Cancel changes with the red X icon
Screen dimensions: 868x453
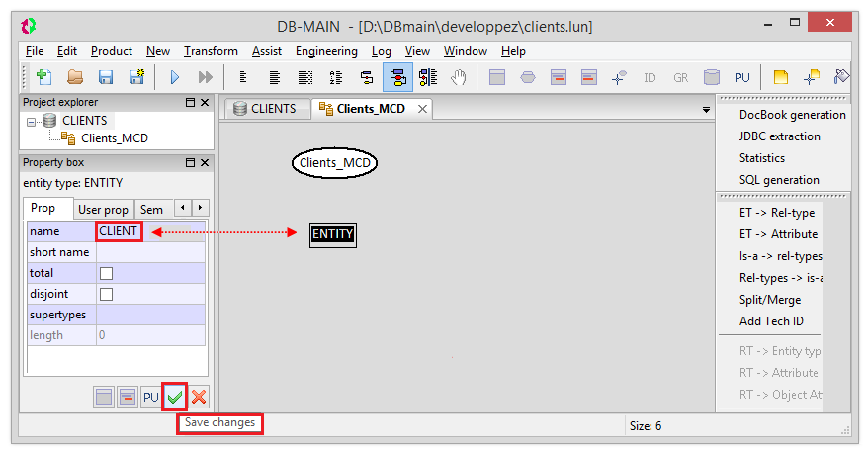point(199,397)
